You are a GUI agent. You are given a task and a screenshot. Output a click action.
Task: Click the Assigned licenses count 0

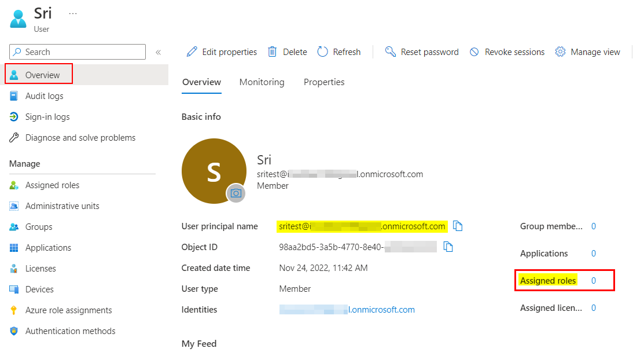(x=594, y=307)
